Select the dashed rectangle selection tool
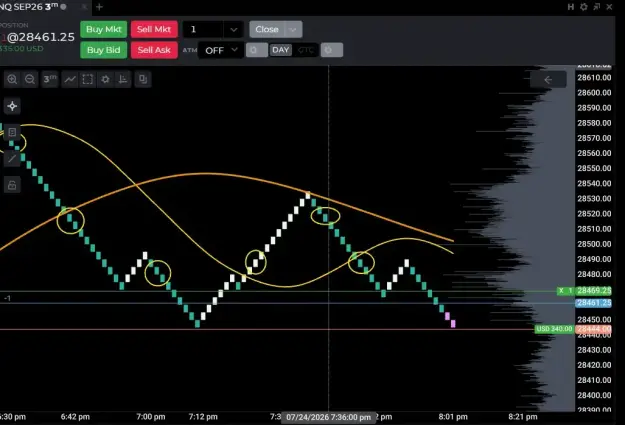 tap(87, 79)
